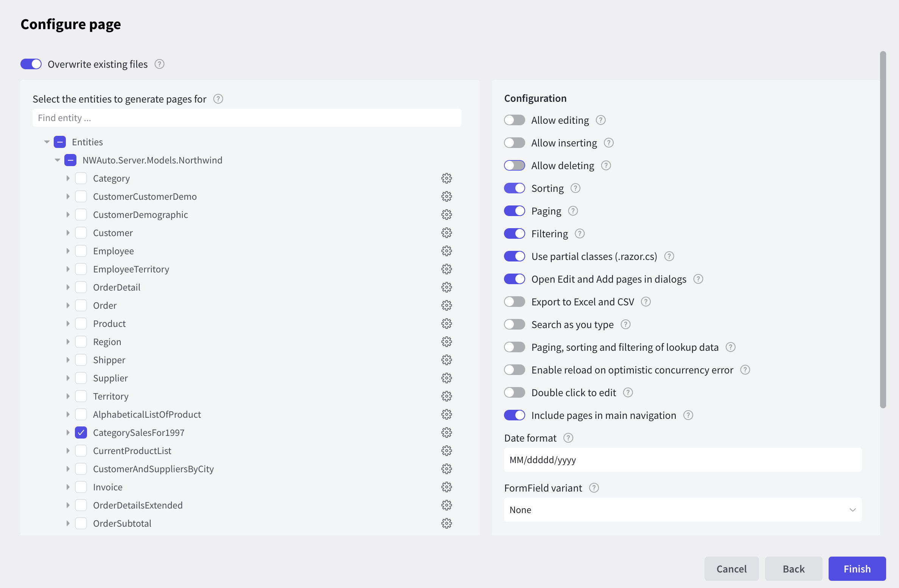Select CustomerAndSuppliersByCity entity label
Image resolution: width=899 pixels, height=588 pixels.
click(x=153, y=469)
